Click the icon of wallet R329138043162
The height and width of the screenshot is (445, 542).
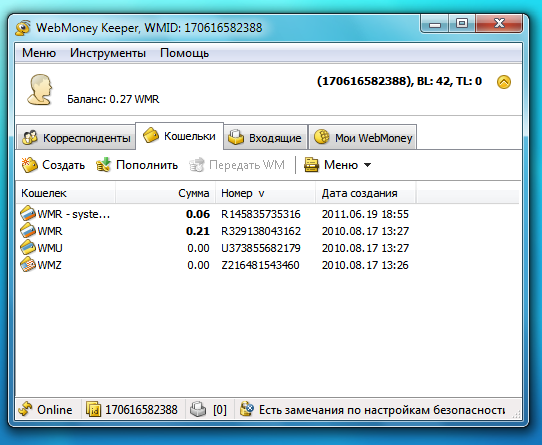(28, 230)
